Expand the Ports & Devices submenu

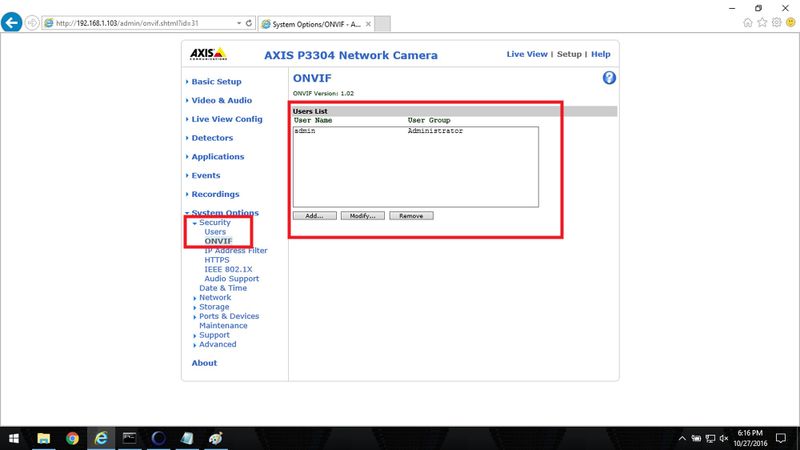(x=229, y=316)
